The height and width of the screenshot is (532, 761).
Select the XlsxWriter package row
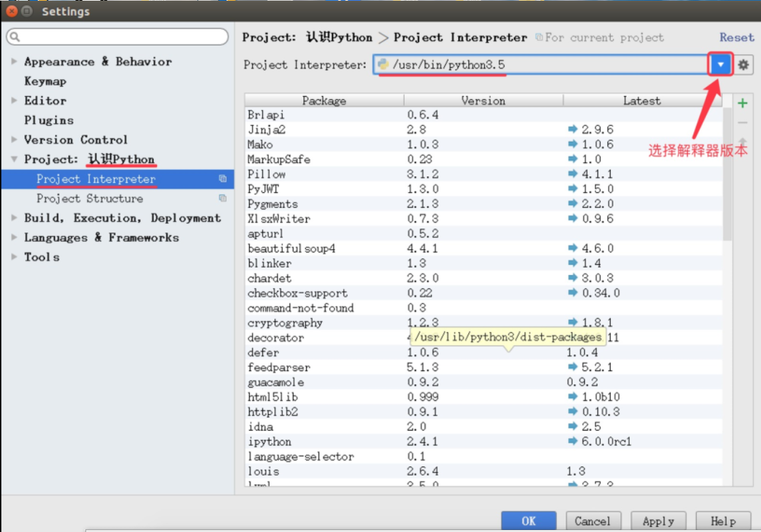(x=483, y=219)
